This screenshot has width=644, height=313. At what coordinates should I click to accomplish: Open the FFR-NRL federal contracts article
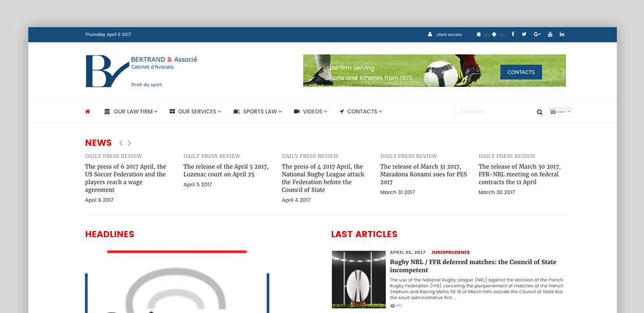[x=520, y=174]
